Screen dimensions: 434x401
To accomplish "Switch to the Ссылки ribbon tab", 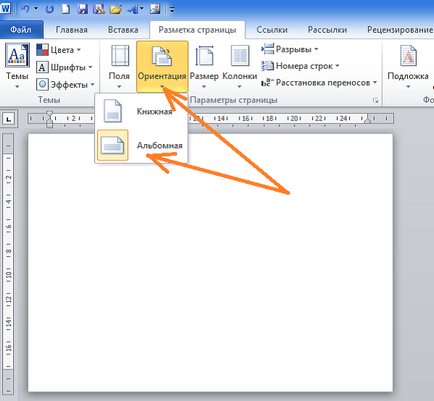I will pyautogui.click(x=272, y=30).
